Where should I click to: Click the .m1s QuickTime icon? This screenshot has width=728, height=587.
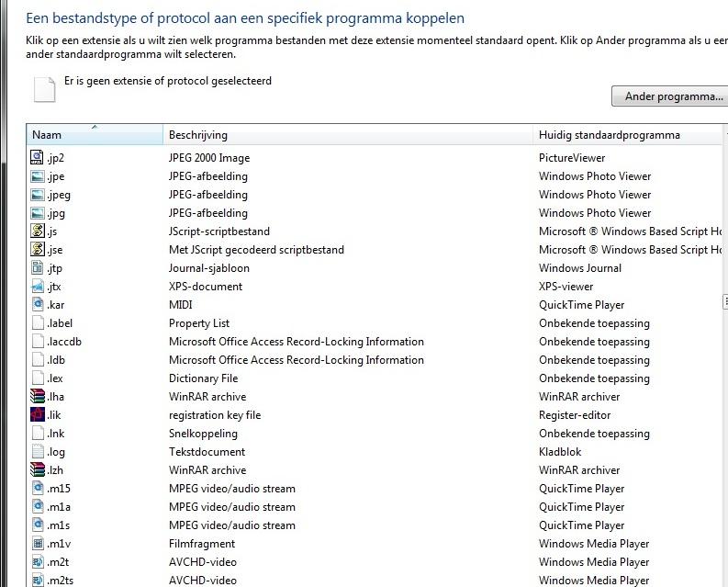coord(37,525)
